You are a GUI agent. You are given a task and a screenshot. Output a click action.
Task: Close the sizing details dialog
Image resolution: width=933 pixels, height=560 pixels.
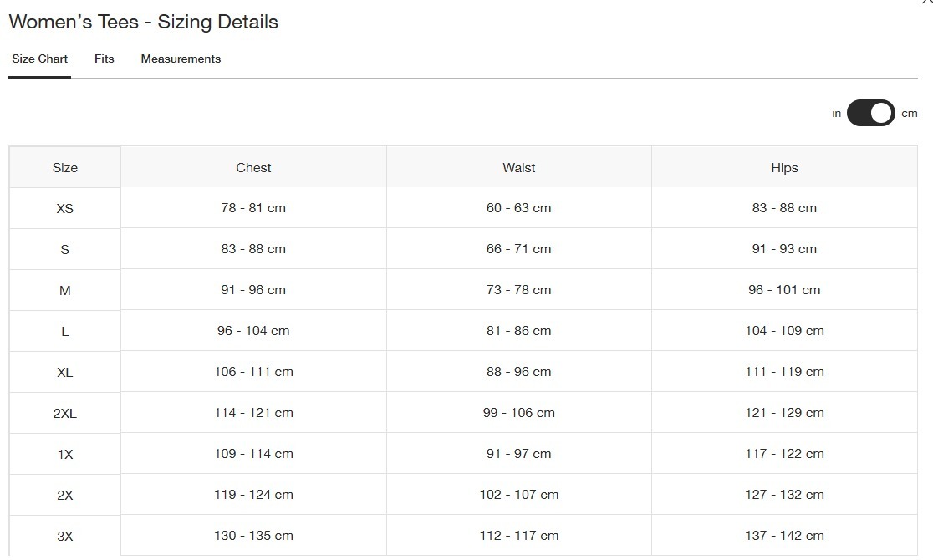tap(928, 3)
